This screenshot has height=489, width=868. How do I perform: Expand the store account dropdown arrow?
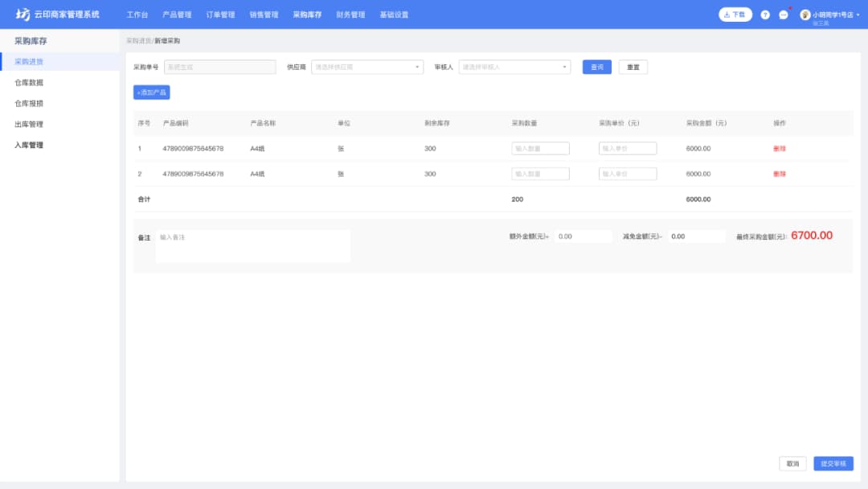[858, 14]
